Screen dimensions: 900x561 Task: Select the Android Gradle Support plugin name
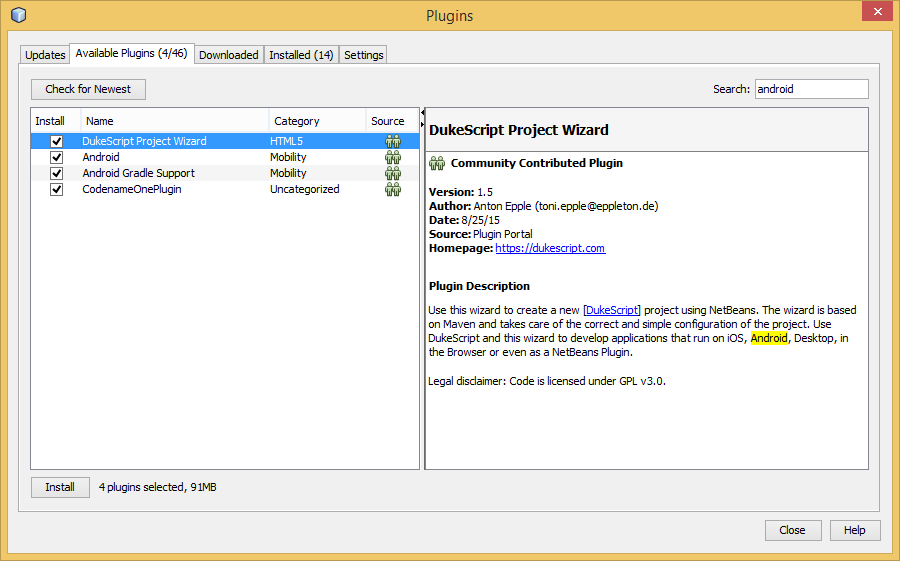click(x=138, y=173)
